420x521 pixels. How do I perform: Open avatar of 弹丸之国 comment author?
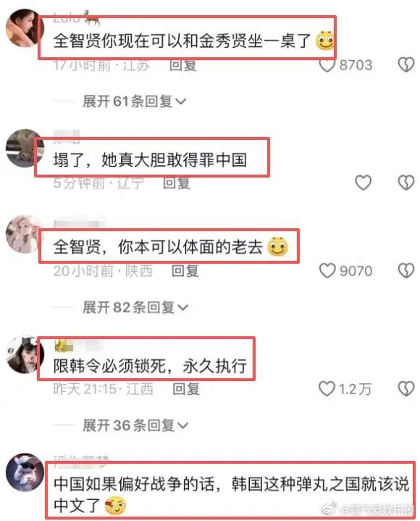pyautogui.click(x=25, y=472)
